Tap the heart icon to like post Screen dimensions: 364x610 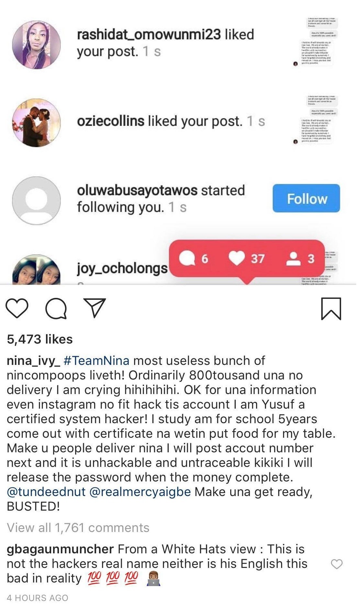coord(17,308)
